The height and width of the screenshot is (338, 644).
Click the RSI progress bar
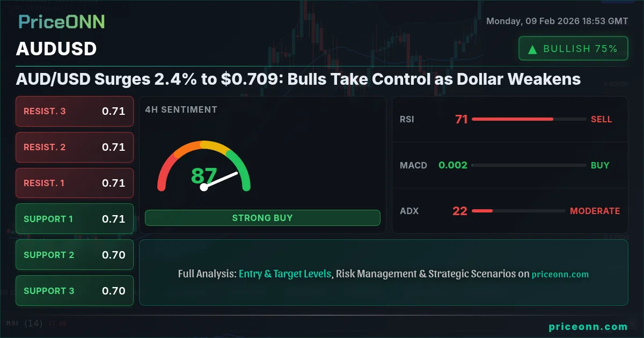[x=529, y=119]
